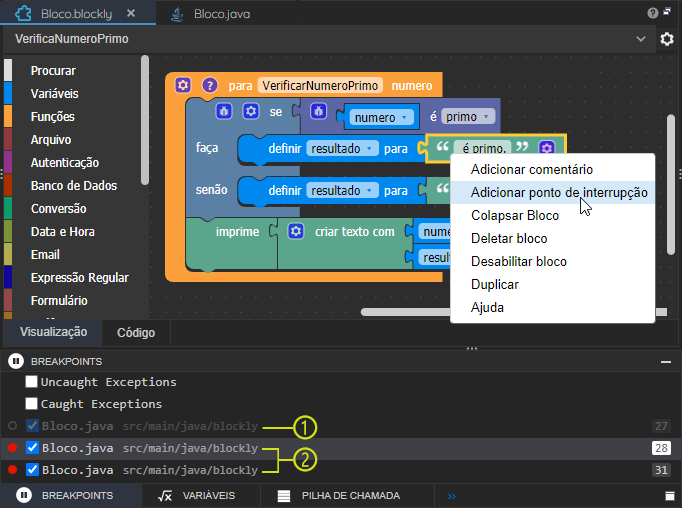The image size is (682, 508).
Task: Click the gear icon on the 'se' block
Action: pos(251,111)
